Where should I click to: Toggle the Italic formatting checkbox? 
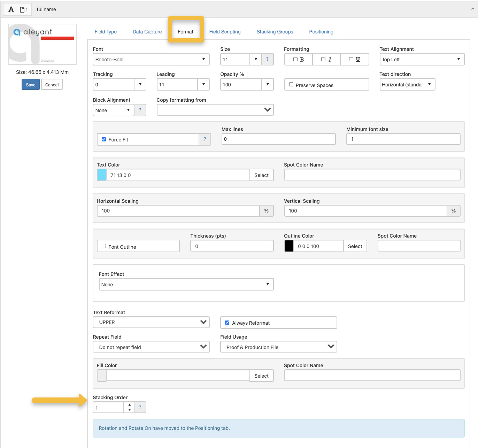point(323,59)
